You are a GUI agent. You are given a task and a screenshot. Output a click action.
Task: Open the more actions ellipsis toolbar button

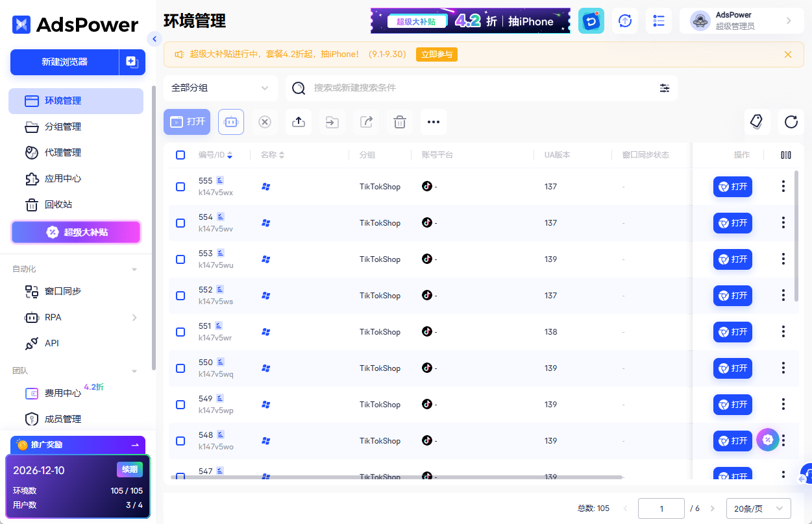[x=434, y=122]
